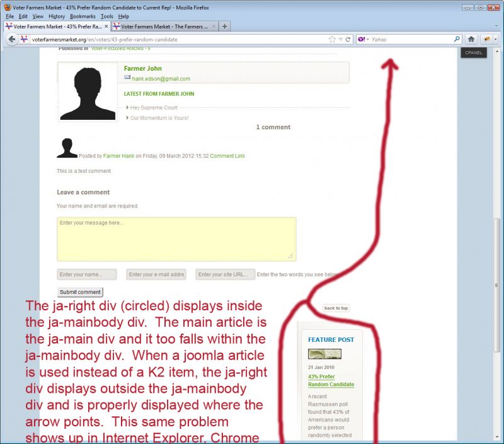Click the Farmer Hank commenter link

point(118,156)
